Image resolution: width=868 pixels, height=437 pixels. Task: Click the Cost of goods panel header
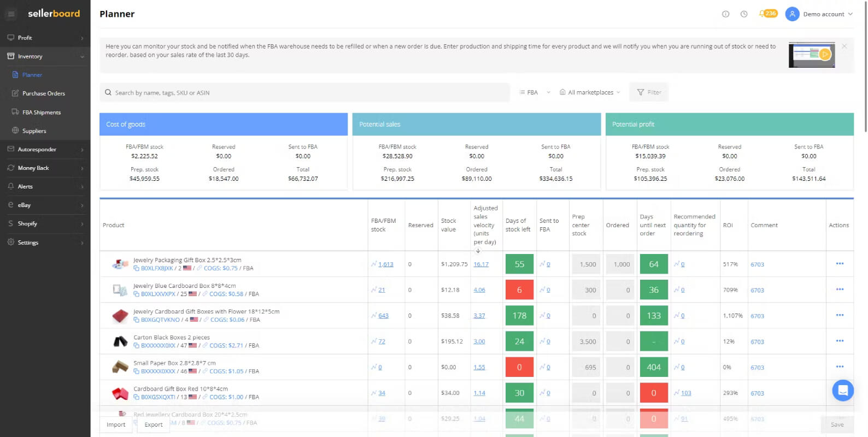pos(224,124)
